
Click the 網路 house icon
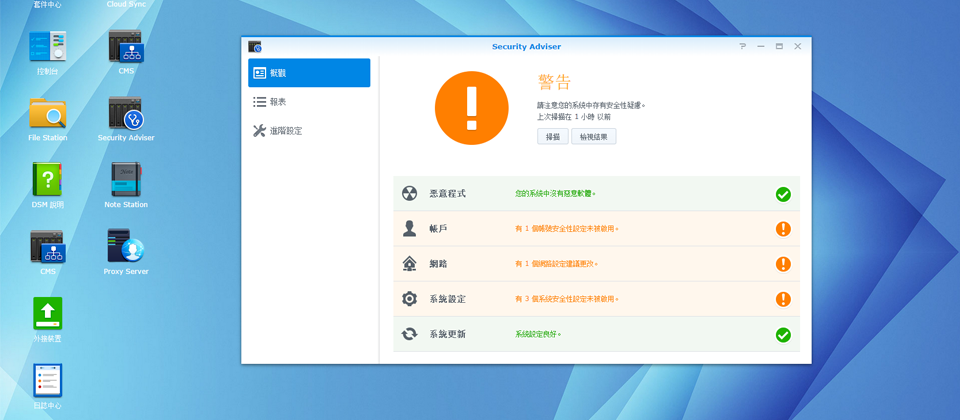click(409, 264)
